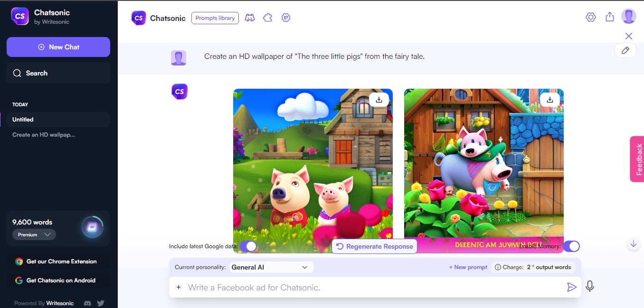Screen dimensions: 644x308
Task: Click the microphone voice input icon
Action: click(x=590, y=286)
